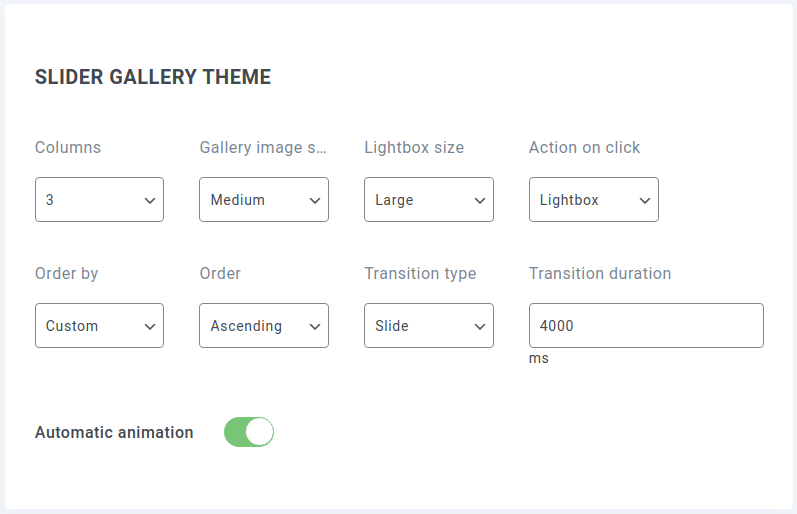Click the Order by field label

66,274
